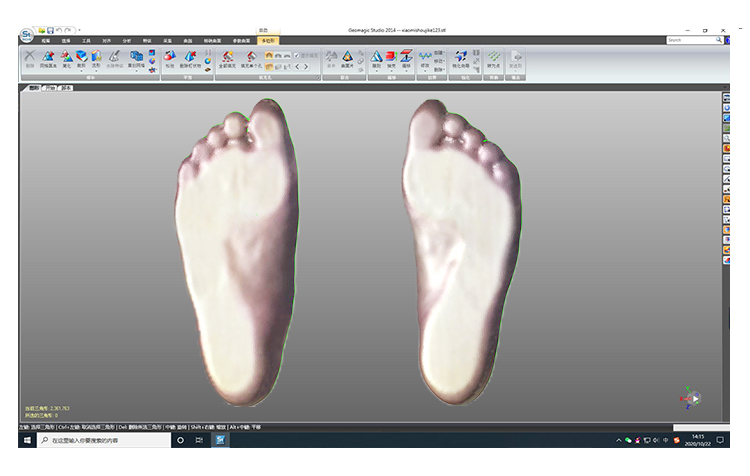750x476 pixels.
Task: Expand the Fill Holes group dialog launcher
Action: click(317, 77)
